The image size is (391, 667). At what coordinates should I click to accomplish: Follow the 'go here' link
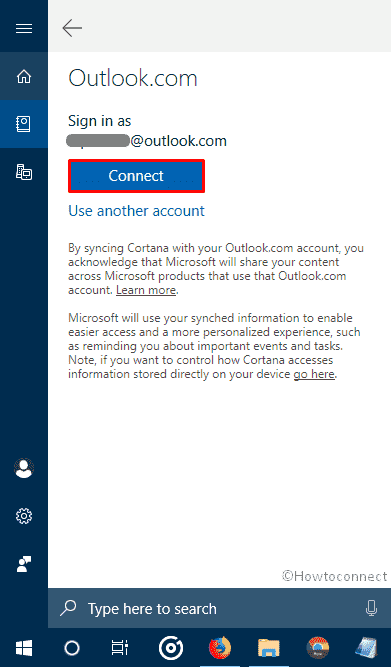click(314, 374)
